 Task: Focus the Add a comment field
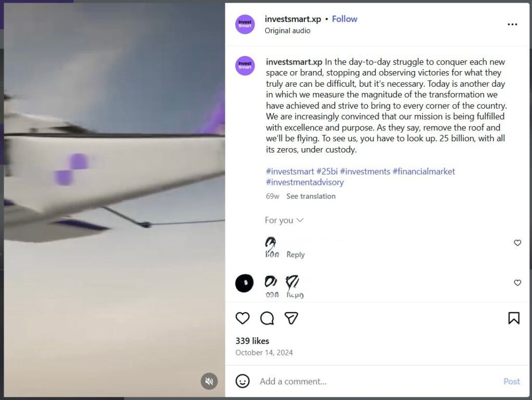click(378, 381)
